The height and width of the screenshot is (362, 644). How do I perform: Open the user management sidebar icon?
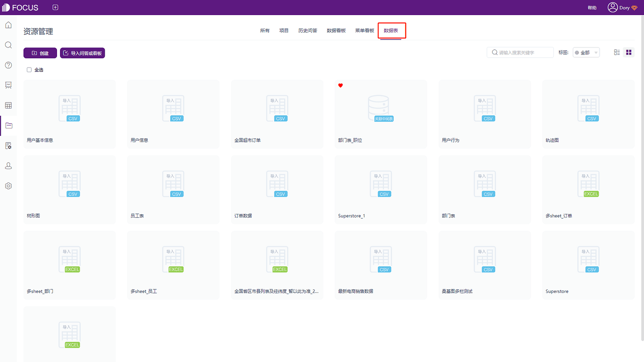[x=8, y=166]
